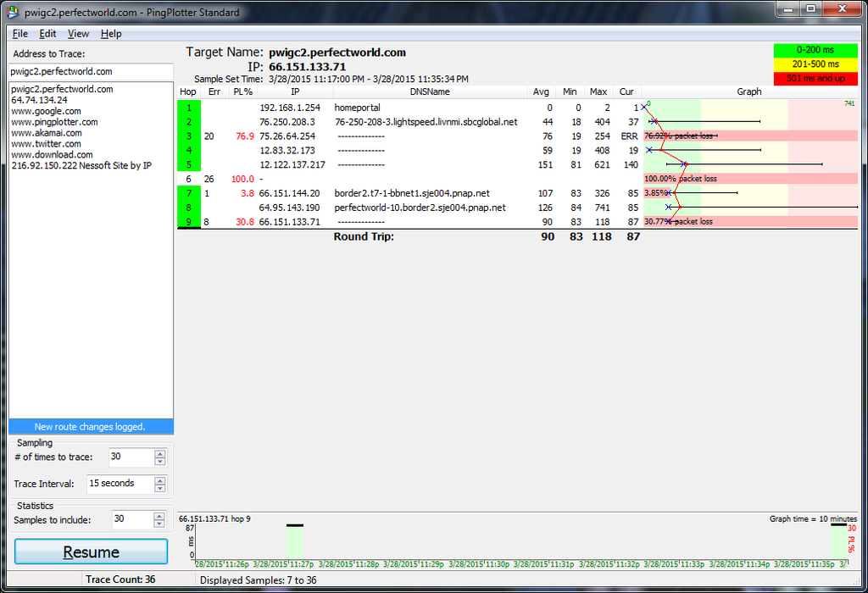Click the '# of times to trace' field
This screenshot has width=868, height=593.
pos(131,457)
